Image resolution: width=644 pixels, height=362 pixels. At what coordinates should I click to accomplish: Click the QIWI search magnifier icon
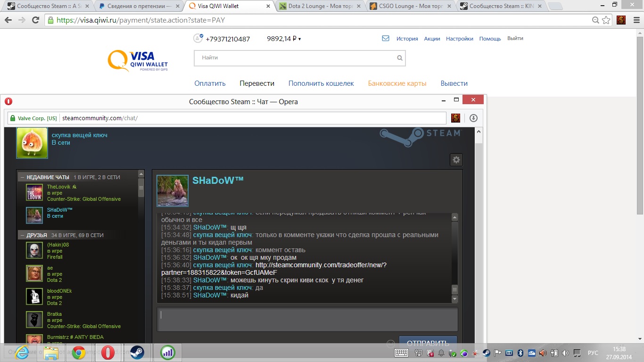(400, 58)
